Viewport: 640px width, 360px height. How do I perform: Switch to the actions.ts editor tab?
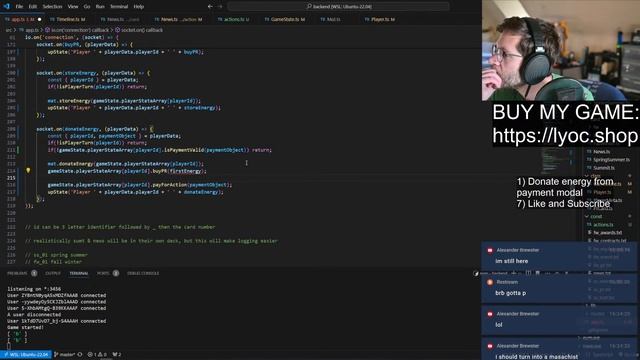click(x=233, y=19)
